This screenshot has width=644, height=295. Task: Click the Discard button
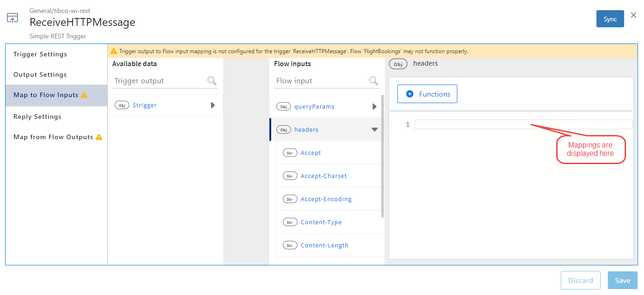(580, 280)
